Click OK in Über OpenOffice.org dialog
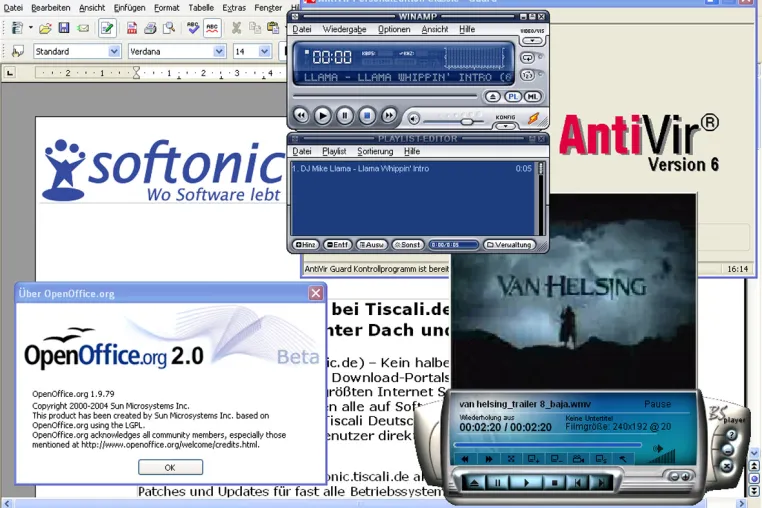 (x=170, y=467)
